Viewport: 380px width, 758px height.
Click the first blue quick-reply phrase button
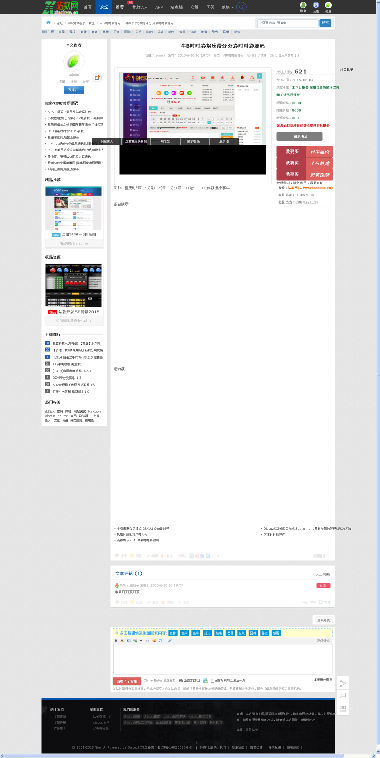pyautogui.click(x=173, y=633)
